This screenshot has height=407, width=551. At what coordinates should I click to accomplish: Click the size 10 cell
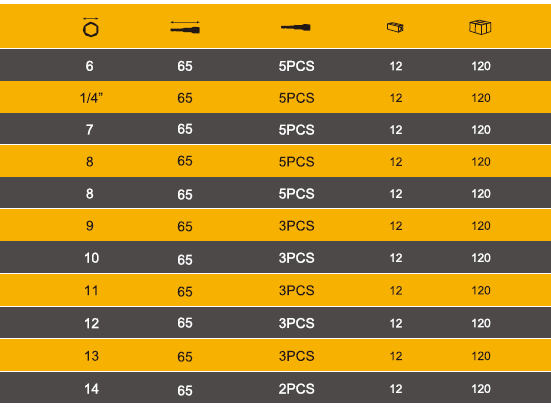91,258
